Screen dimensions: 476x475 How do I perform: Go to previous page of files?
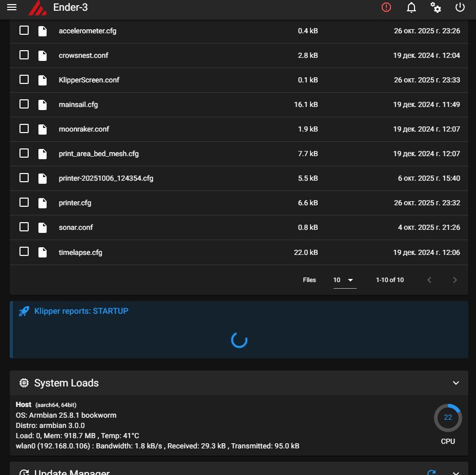(x=429, y=280)
